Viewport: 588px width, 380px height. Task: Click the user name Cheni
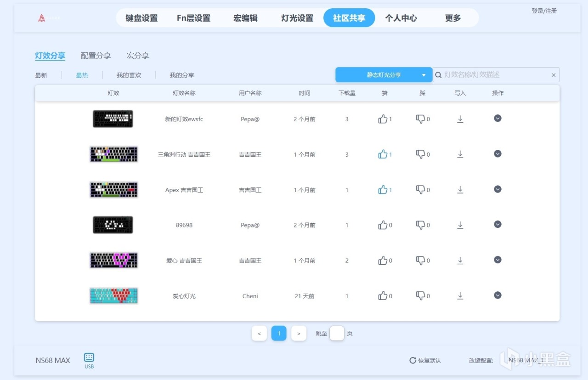tap(250, 296)
